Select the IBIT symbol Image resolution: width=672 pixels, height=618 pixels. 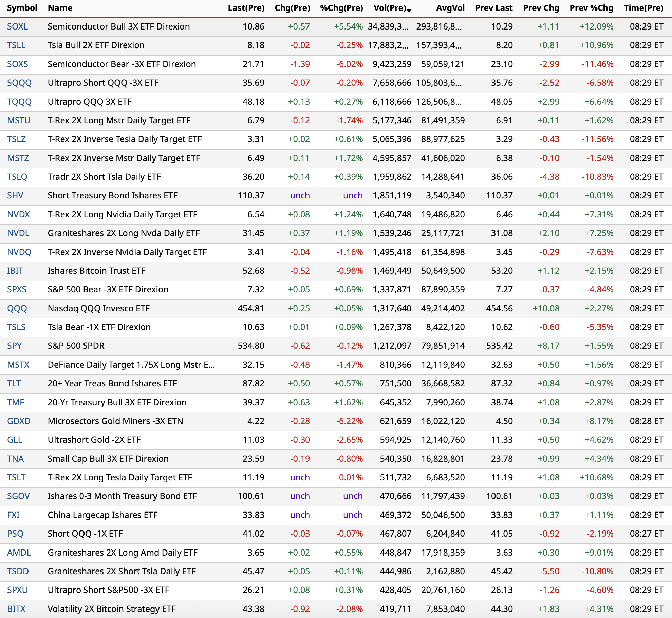tap(15, 271)
